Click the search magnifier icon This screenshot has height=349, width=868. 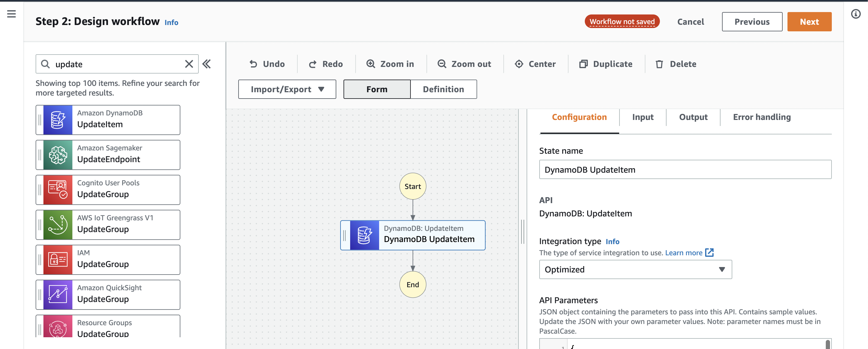click(x=45, y=64)
